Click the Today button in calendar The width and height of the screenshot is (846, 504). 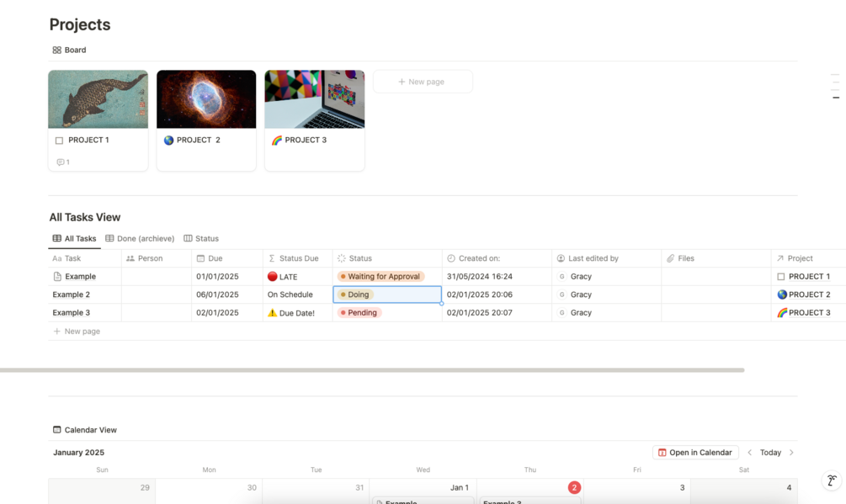(x=770, y=453)
